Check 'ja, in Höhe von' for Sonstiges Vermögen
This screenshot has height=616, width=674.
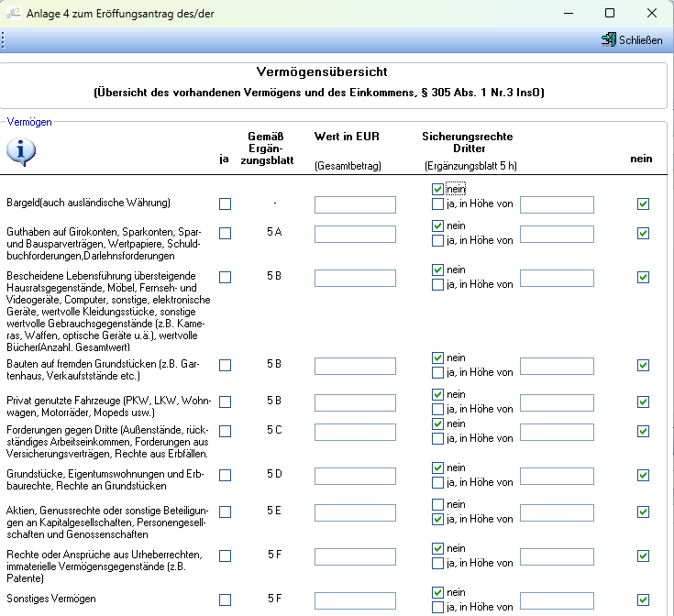(x=437, y=607)
